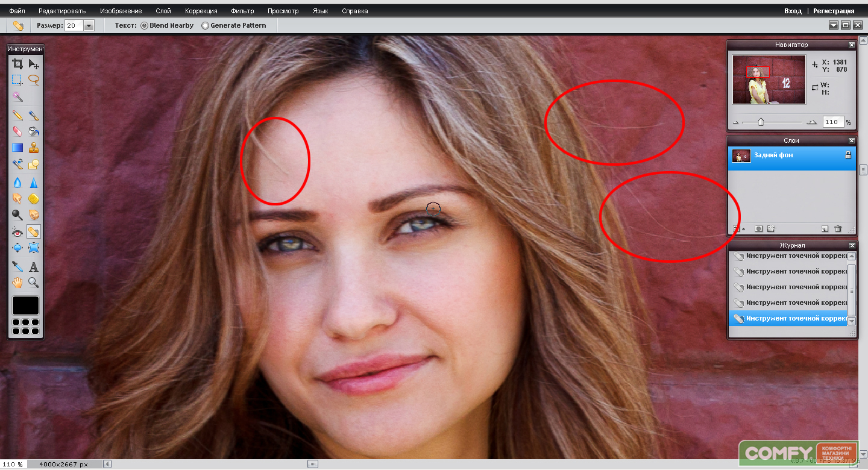Open the Фильтр menu
This screenshot has height=470, width=868.
click(x=242, y=11)
